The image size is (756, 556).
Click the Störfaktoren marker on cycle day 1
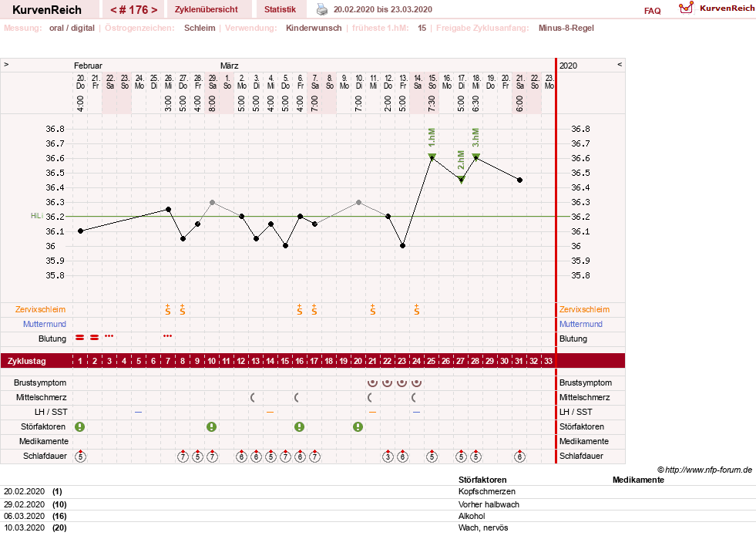(x=80, y=426)
